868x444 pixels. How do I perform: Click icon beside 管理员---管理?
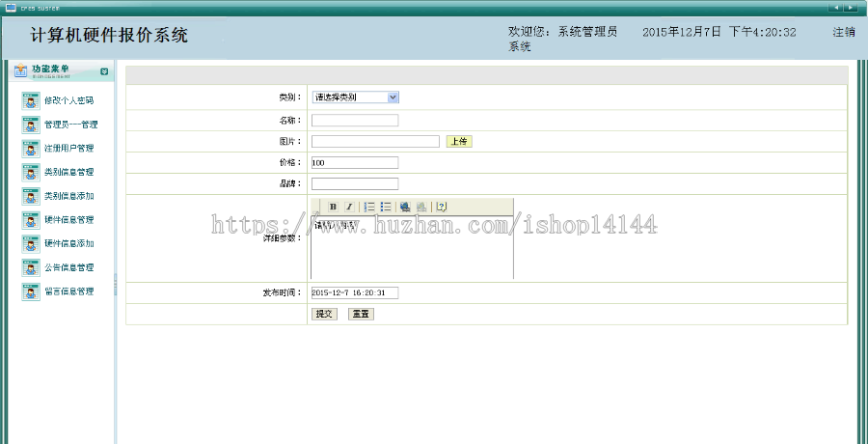click(x=31, y=125)
